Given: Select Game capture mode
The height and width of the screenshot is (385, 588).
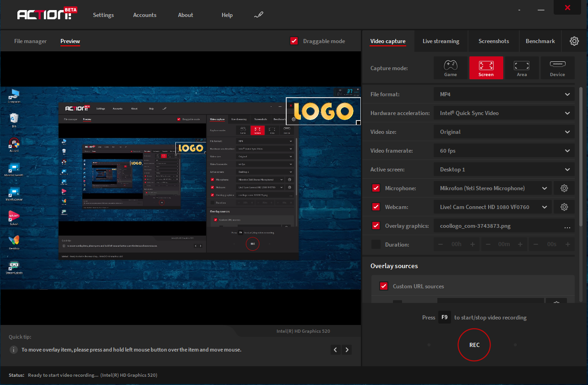Looking at the screenshot, I should pos(451,68).
